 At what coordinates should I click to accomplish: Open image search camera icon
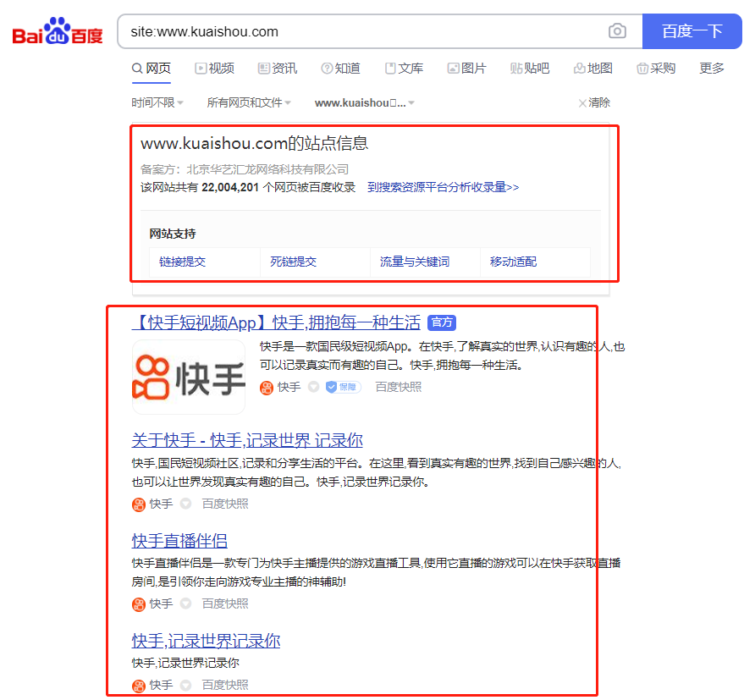point(617,31)
